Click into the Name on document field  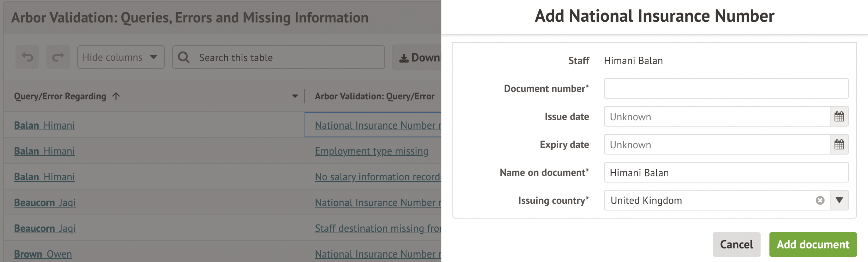pos(726,173)
